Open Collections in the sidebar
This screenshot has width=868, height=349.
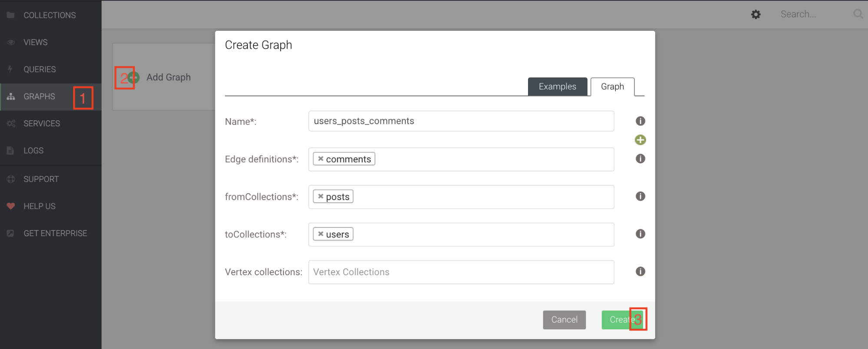(50, 15)
